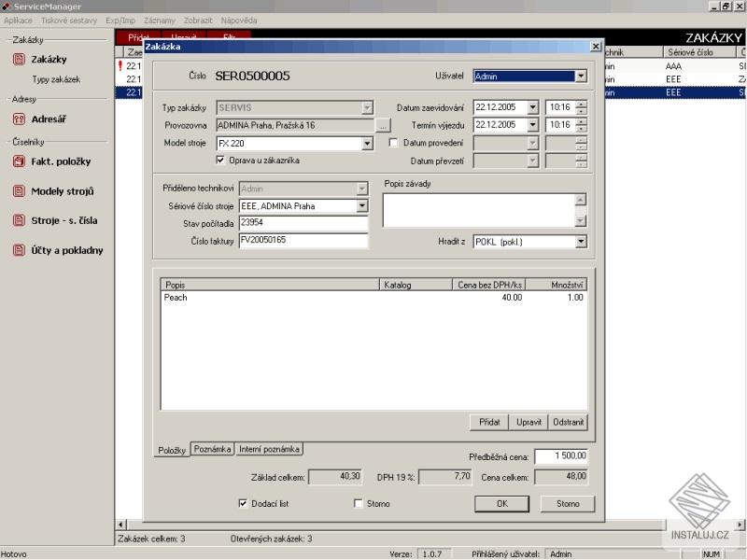Viewport: 747px width, 560px height.
Task: Adjust the Datum zaevidování time spinner
Action: coord(581,107)
